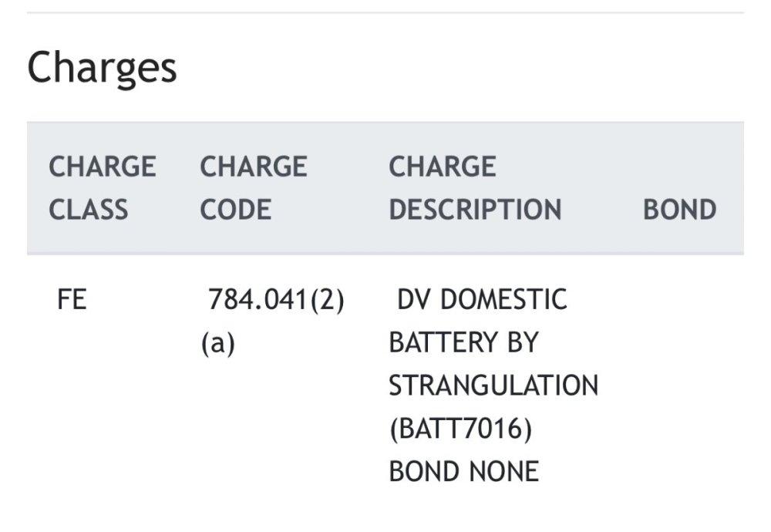Click the word CHARGE above DESCRIPTION
771x532 pixels.
pyautogui.click(x=443, y=167)
